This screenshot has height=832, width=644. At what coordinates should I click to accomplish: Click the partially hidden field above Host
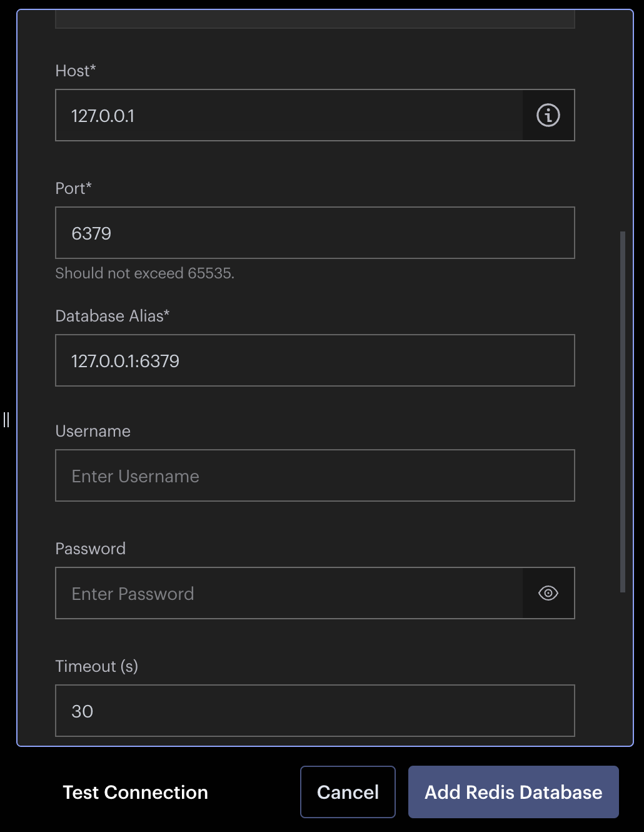tap(314, 20)
